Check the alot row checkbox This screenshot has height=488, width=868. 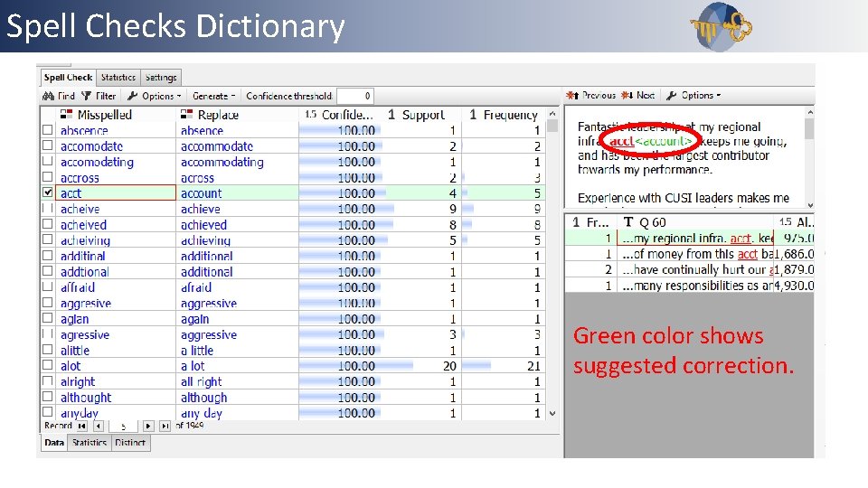click(x=48, y=365)
